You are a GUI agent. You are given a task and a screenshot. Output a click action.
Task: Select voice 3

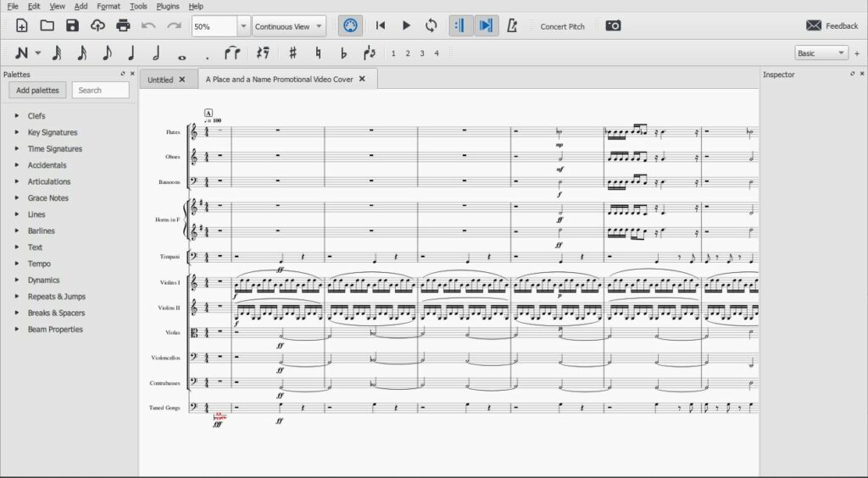click(x=422, y=53)
